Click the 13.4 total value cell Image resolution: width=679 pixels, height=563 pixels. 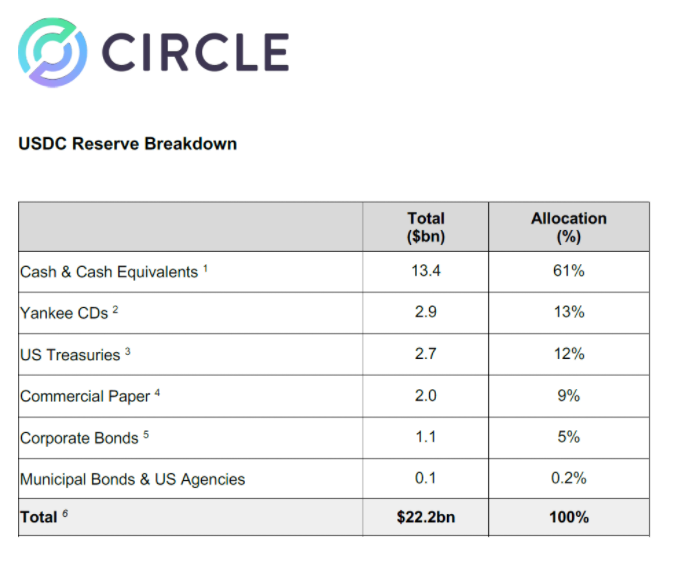[426, 271]
